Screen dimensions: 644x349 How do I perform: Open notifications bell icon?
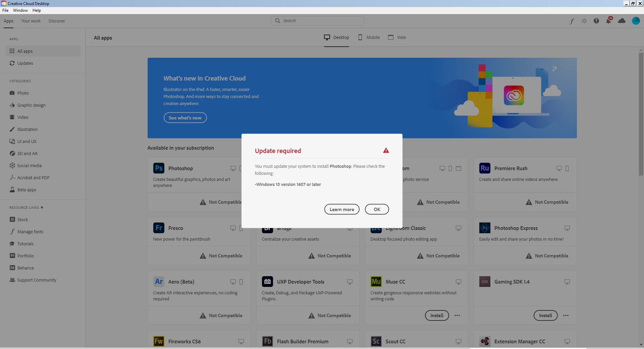[x=608, y=21]
